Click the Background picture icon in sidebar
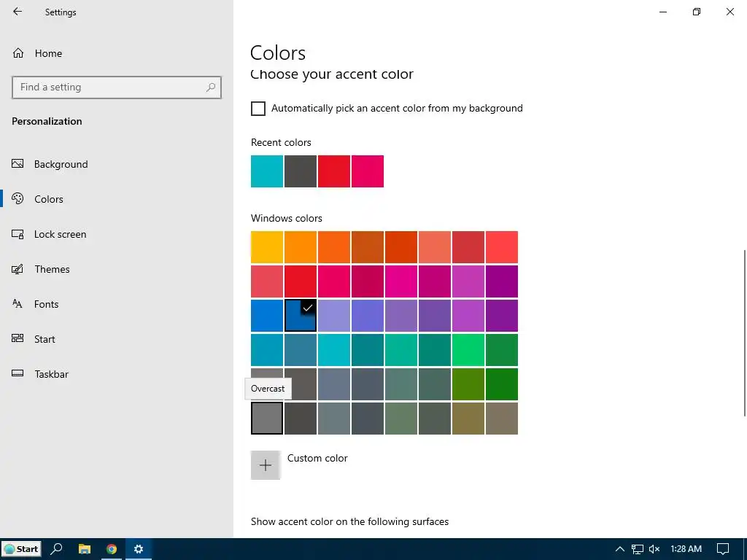747x560 pixels. [x=18, y=164]
